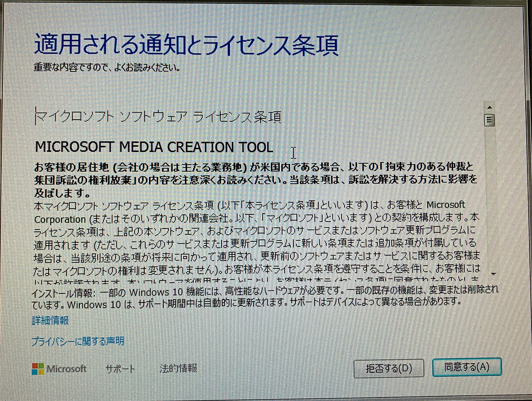
Task: Click the 拒否する(D) decline button
Action: click(x=389, y=369)
